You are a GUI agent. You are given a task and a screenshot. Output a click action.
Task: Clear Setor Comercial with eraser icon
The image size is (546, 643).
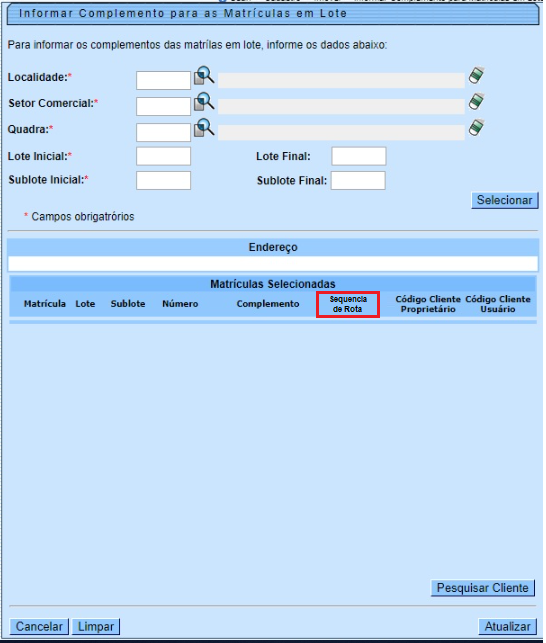pos(477,101)
